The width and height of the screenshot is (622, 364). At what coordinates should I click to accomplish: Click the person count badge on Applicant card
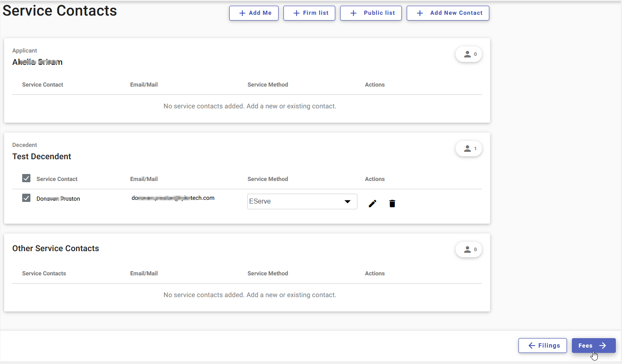click(x=468, y=54)
